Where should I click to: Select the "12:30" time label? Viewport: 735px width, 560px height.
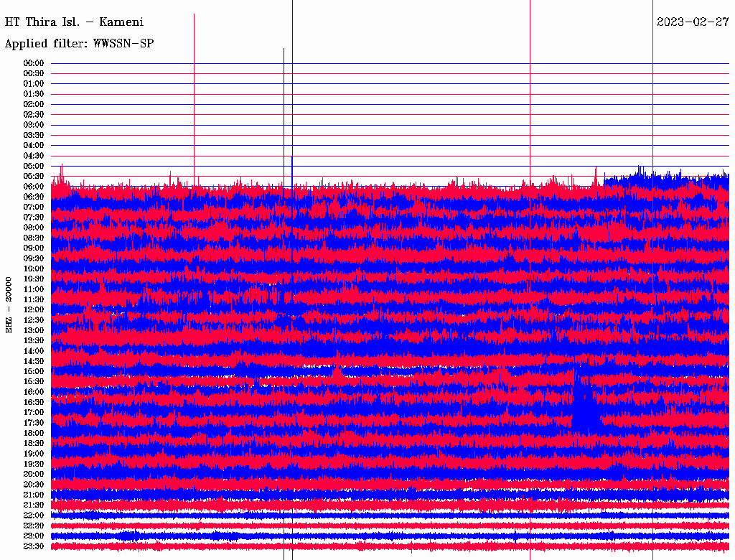tap(34, 320)
